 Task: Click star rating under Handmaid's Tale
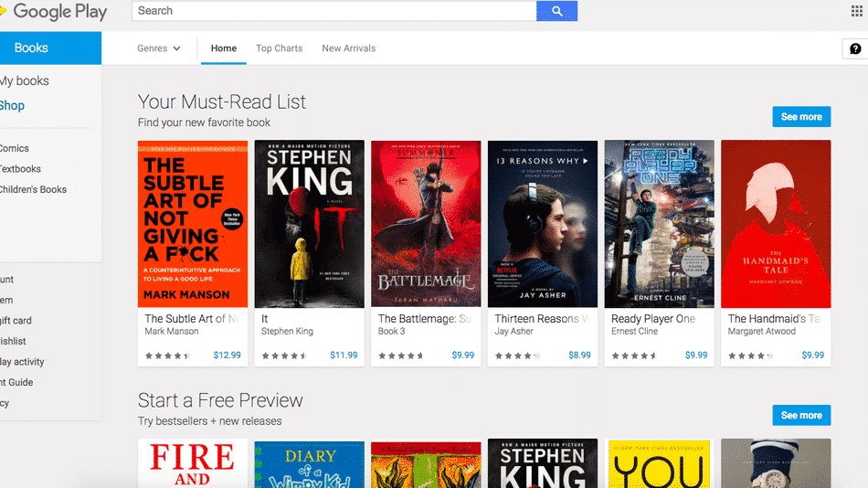point(751,355)
